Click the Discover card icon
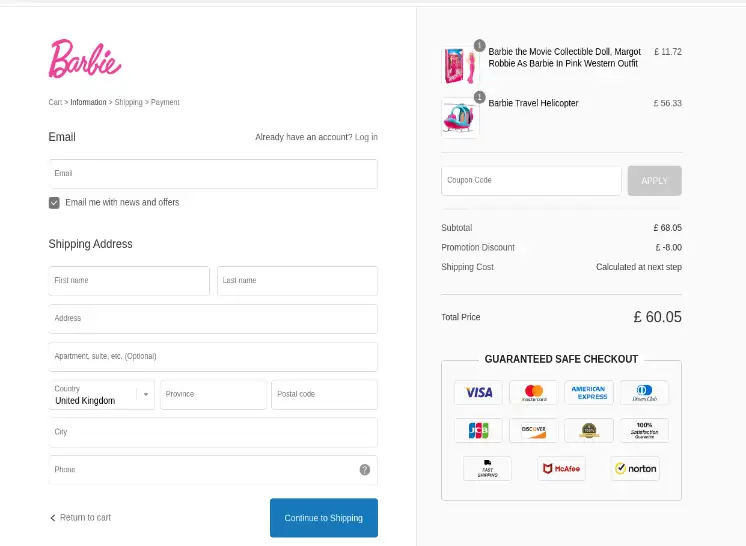Image resolution: width=746 pixels, height=546 pixels. tap(533, 430)
